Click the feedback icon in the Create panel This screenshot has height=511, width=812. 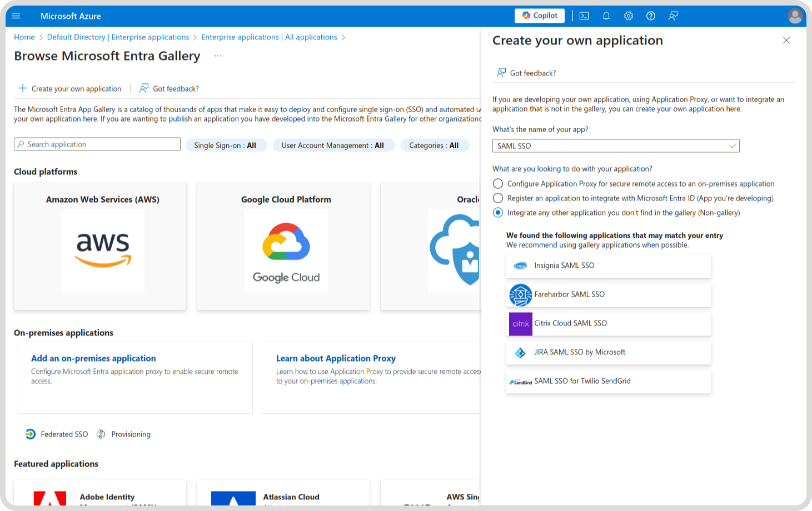coord(501,73)
